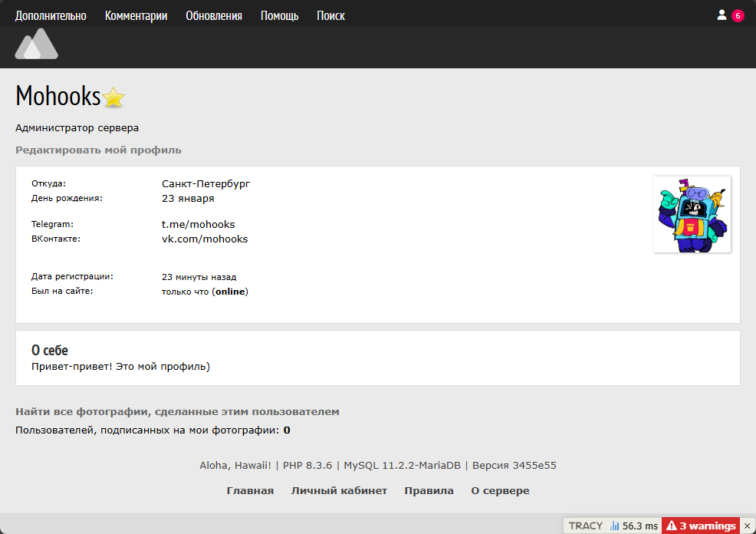Screen dimensions: 756x534
Task: Click О сервере footer link
Action: 500,491
